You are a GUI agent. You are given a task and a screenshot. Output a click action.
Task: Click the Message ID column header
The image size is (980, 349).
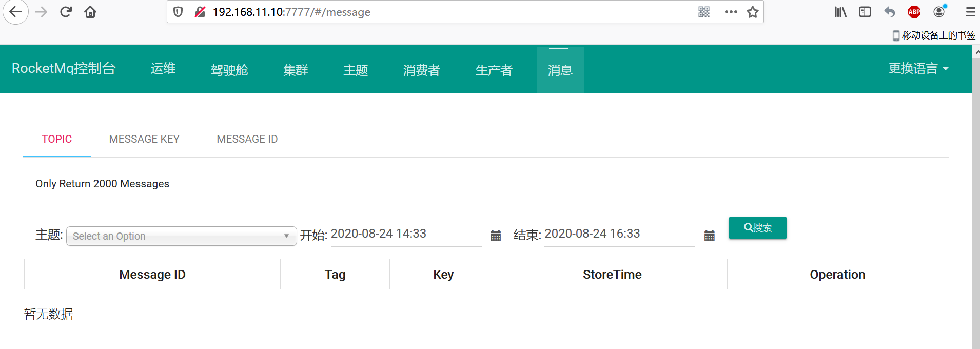coord(152,275)
